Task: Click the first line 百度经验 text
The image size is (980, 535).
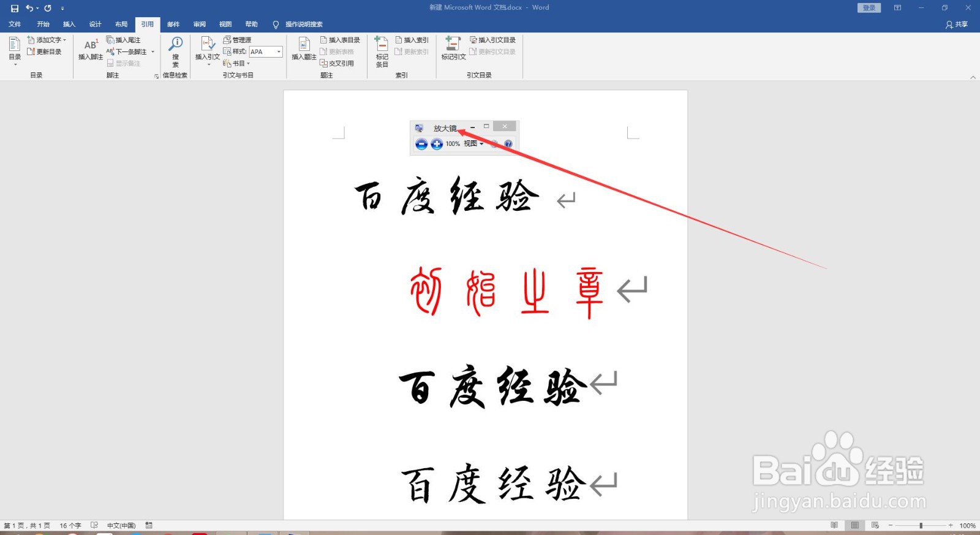Action: (x=447, y=196)
